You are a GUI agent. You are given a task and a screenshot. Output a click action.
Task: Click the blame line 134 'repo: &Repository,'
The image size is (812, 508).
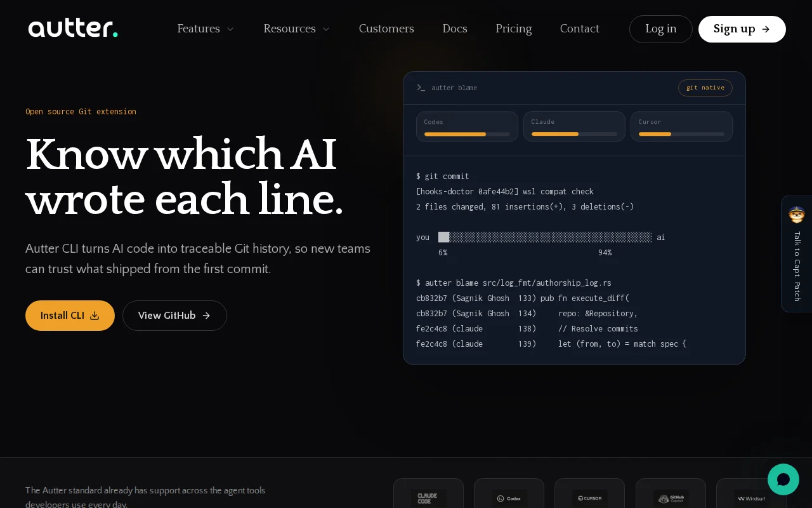pos(527,314)
